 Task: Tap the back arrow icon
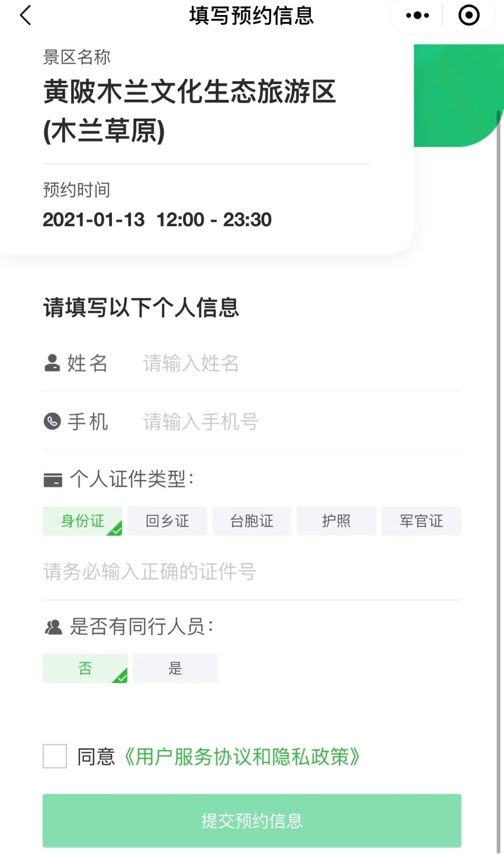26,15
